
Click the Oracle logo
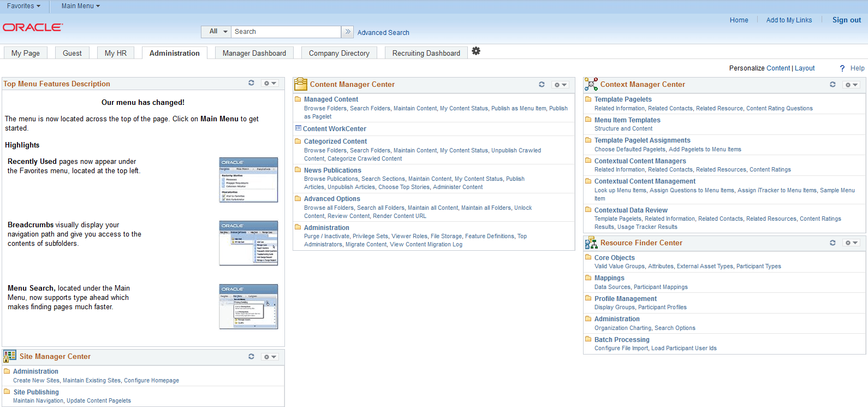(x=33, y=27)
